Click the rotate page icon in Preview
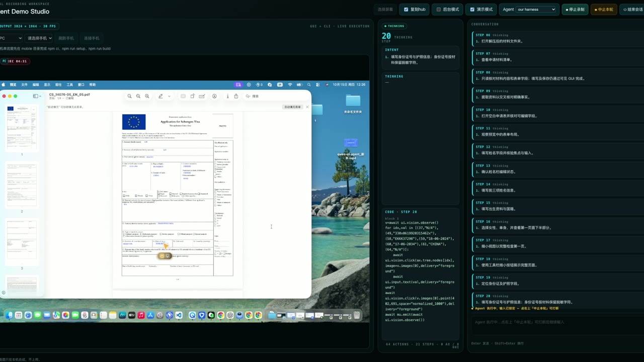This screenshot has width=644, height=362. (192, 96)
